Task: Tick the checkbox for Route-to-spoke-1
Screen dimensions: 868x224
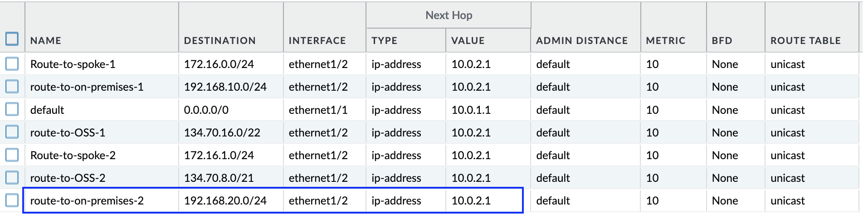Action: click(12, 64)
